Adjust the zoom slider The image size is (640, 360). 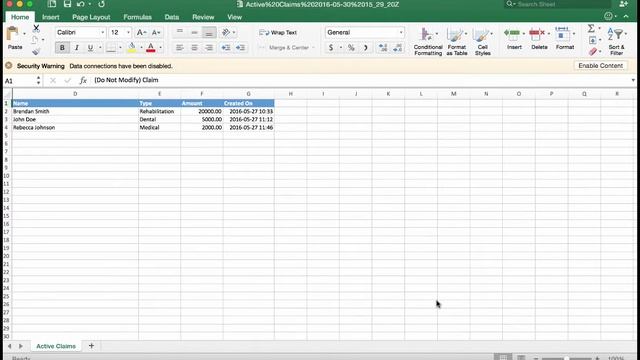point(567,358)
